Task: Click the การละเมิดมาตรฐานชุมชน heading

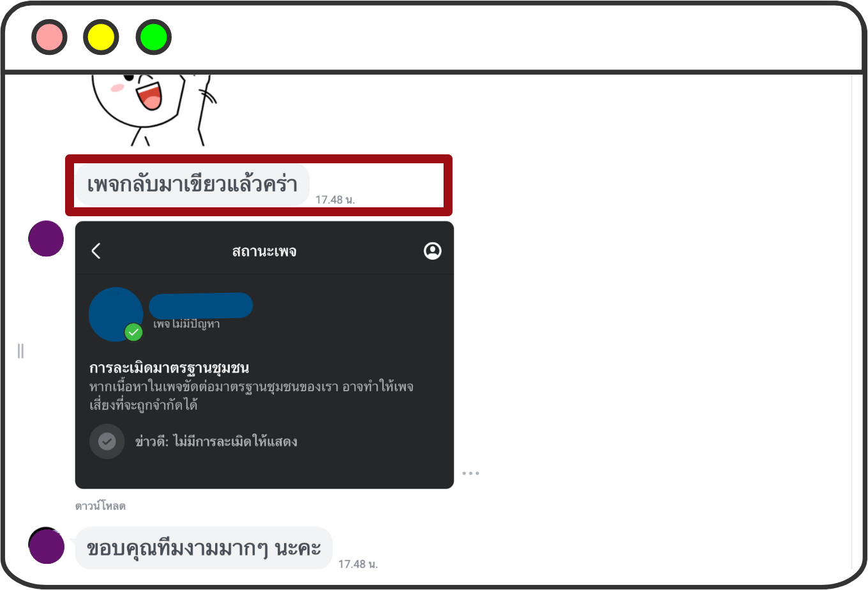Action: coord(169,368)
